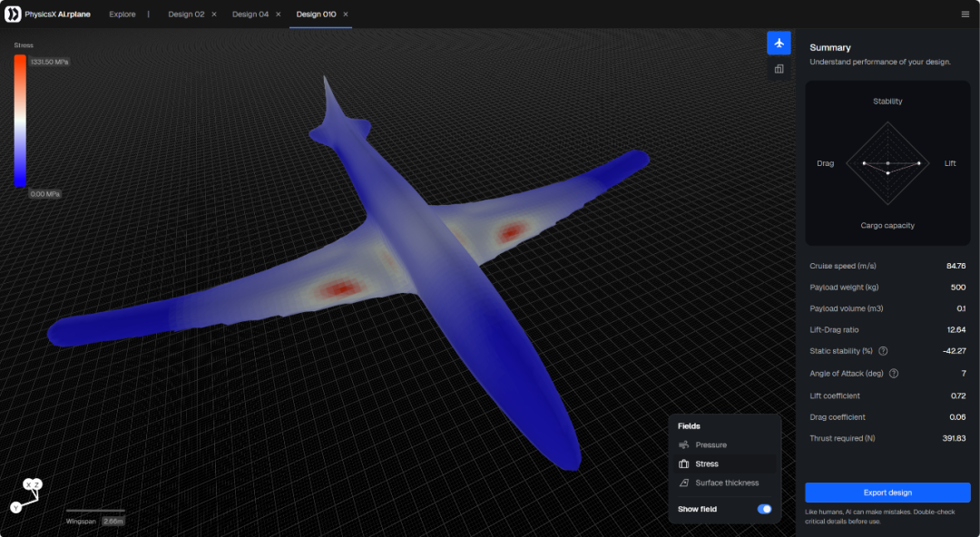Click the Pressure field icon

click(684, 445)
